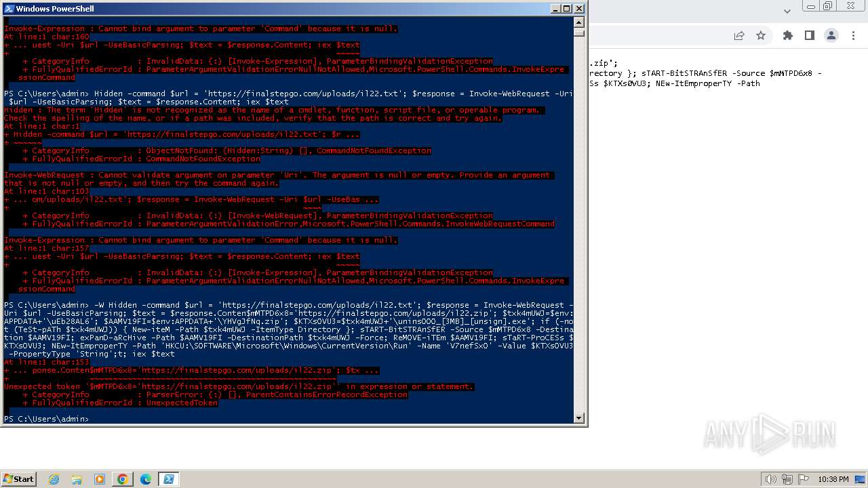Image resolution: width=868 pixels, height=488 pixels.
Task: Click the last PS C:\Users\admin> prompt
Action: [x=46, y=419]
